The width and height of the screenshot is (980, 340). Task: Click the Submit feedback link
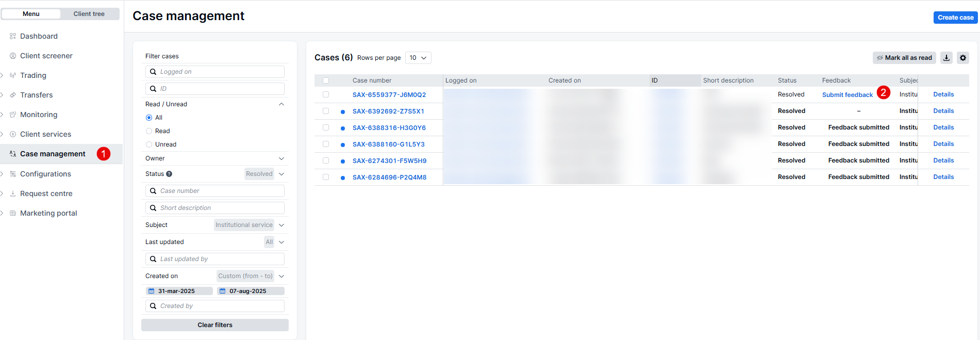847,95
